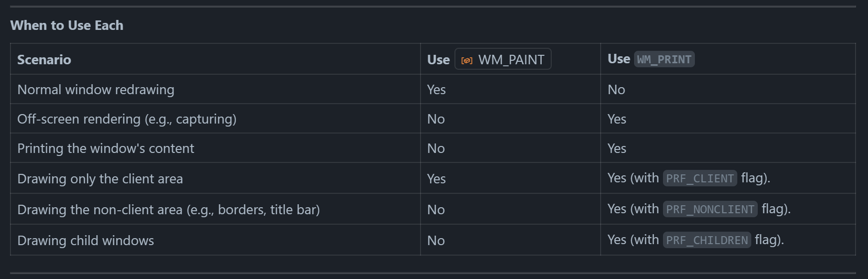This screenshot has height=279, width=868.
Task: Click WM_PAINT 'No' for Printing window's content
Action: pyautogui.click(x=436, y=148)
